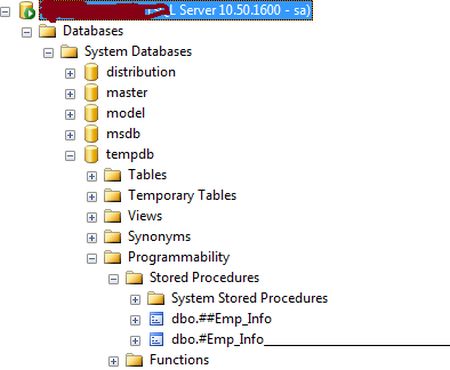Click the distribution database cylinder icon
Image resolution: width=450 pixels, height=370 pixels.
coord(91,72)
